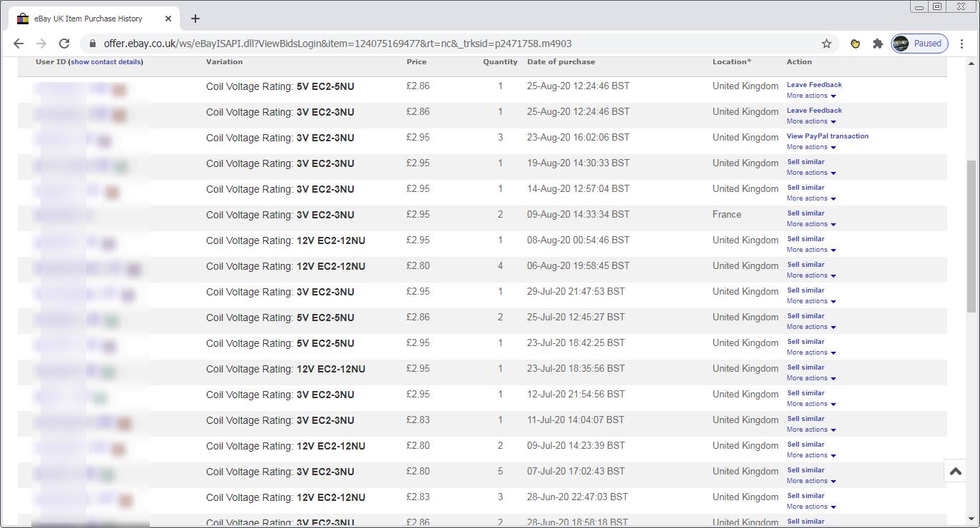The width and height of the screenshot is (980, 528).
Task: Expand More actions on the bottom row
Action: [810, 506]
